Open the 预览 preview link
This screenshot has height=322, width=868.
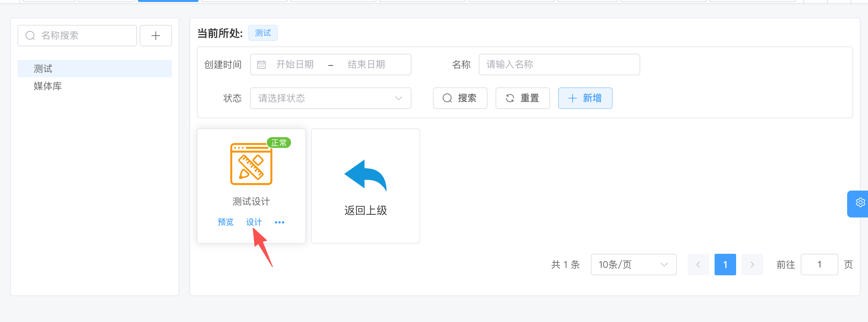(x=225, y=223)
